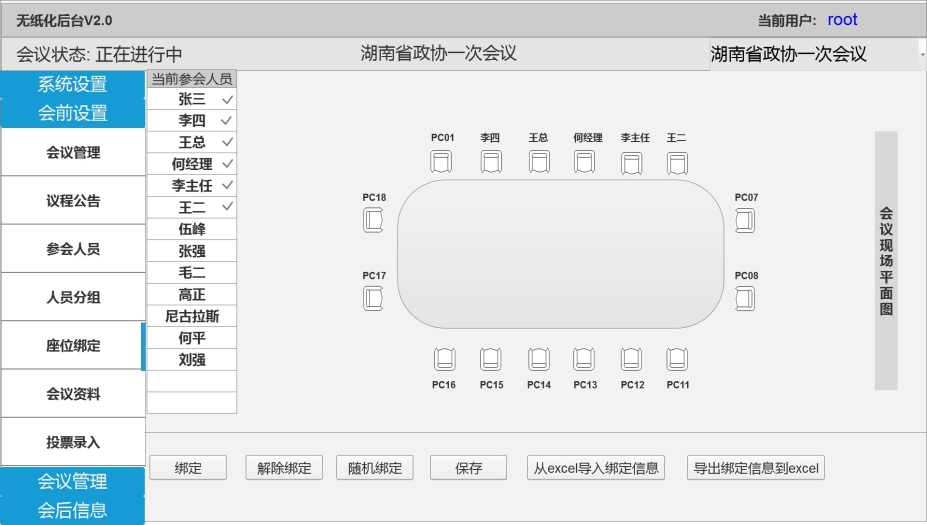Select the PC01 seat icon
This screenshot has height=525, width=927.
coord(441,161)
